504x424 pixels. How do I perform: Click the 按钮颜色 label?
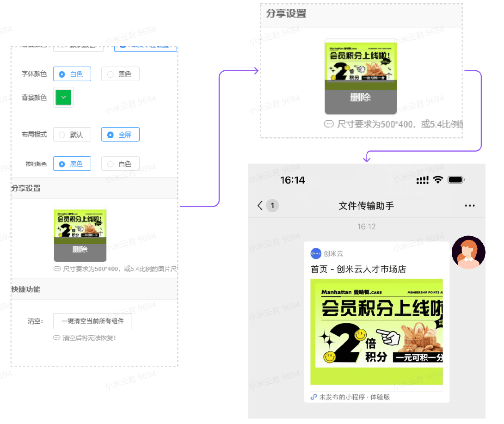(36, 164)
